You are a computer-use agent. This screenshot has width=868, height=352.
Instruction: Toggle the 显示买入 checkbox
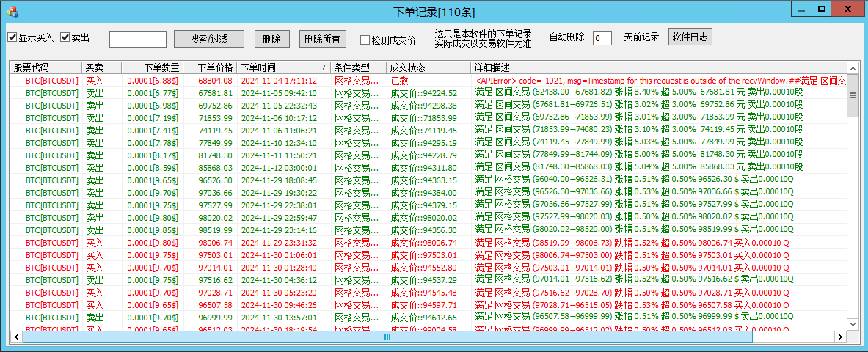[12, 37]
